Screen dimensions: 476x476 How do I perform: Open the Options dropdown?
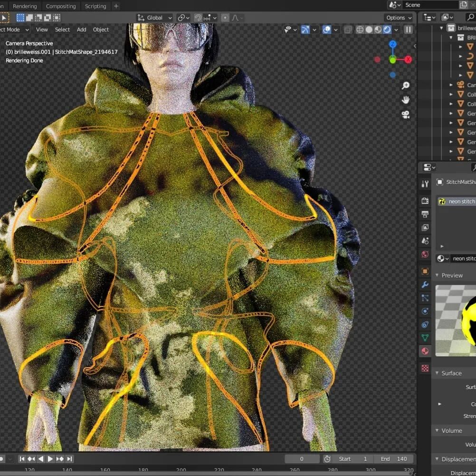[399, 18]
